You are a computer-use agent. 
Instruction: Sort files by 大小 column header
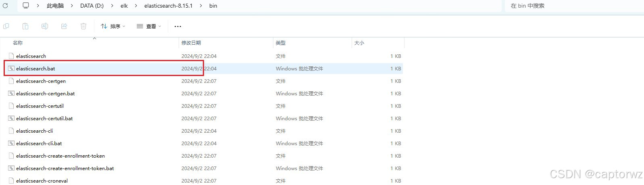[359, 43]
